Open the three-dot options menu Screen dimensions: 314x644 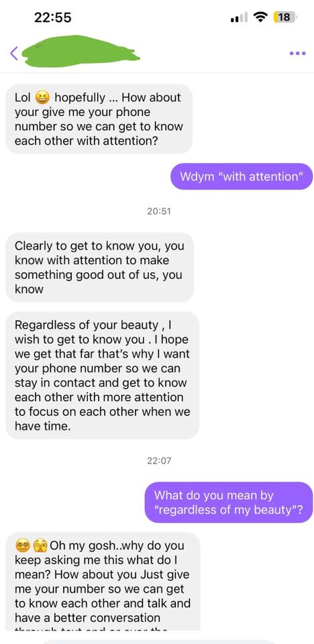point(297,53)
